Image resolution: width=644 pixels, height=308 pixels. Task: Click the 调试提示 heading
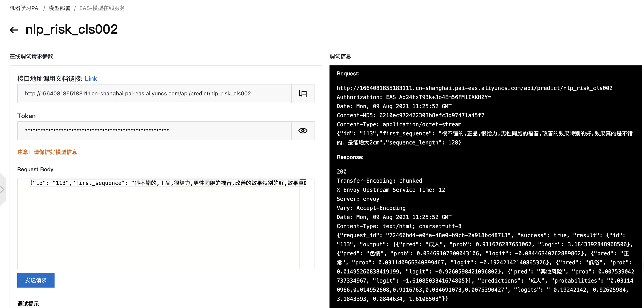[28, 304]
